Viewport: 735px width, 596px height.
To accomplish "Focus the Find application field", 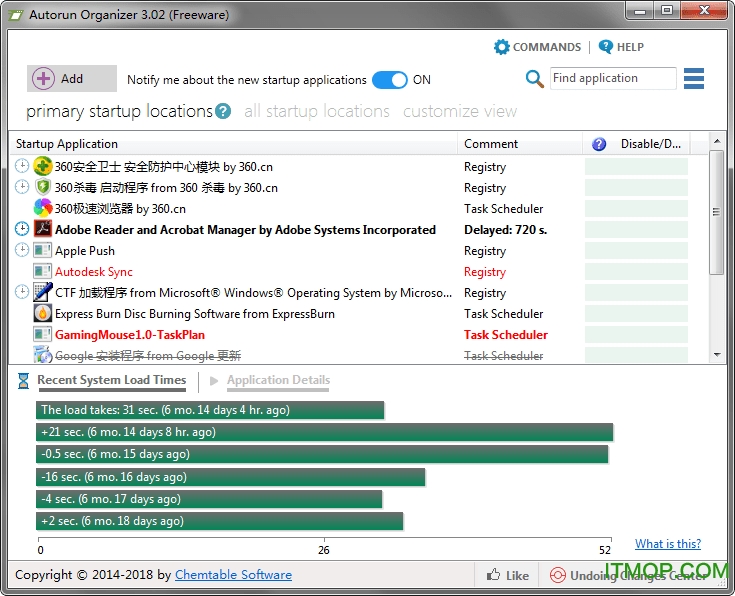I will [x=613, y=78].
